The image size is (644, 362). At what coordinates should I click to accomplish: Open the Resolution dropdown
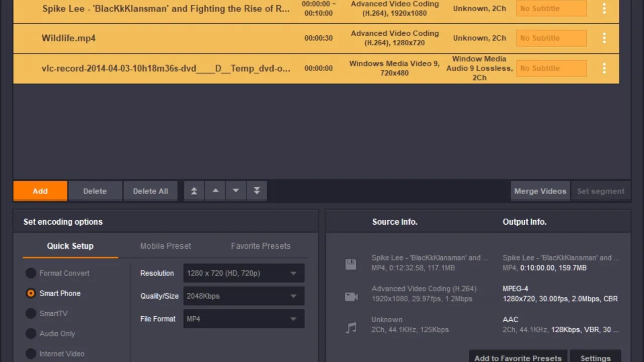[x=244, y=273]
